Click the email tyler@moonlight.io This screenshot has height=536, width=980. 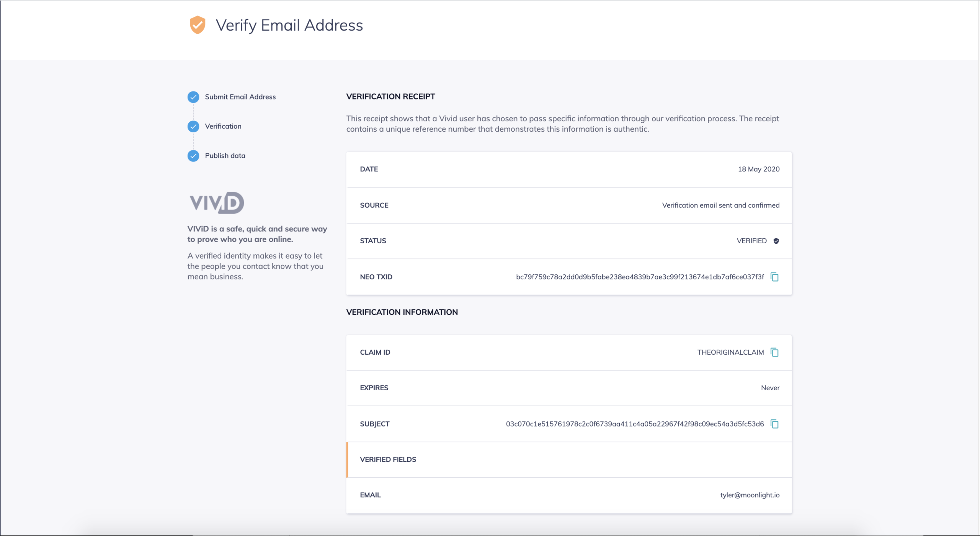tap(750, 495)
